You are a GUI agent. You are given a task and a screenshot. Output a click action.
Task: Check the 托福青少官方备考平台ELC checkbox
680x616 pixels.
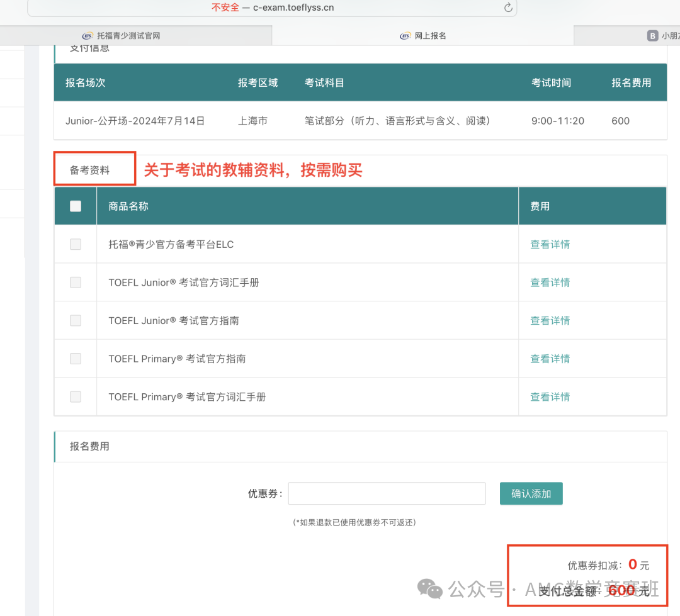pyautogui.click(x=76, y=244)
